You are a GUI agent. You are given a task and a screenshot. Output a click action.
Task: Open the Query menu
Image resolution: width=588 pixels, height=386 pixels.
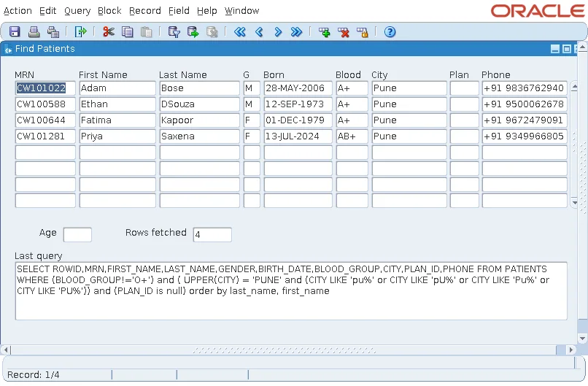[77, 11]
